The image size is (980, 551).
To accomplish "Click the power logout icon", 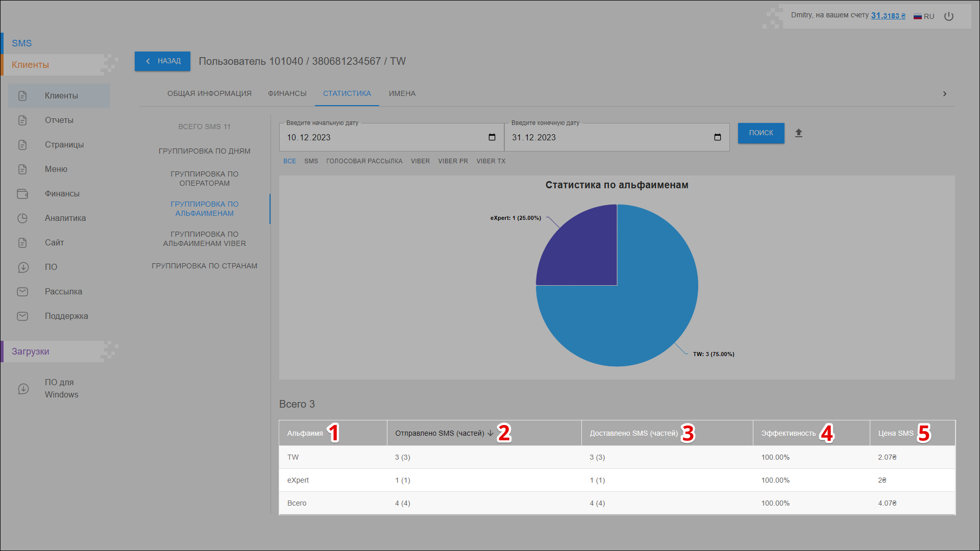I will coord(949,16).
